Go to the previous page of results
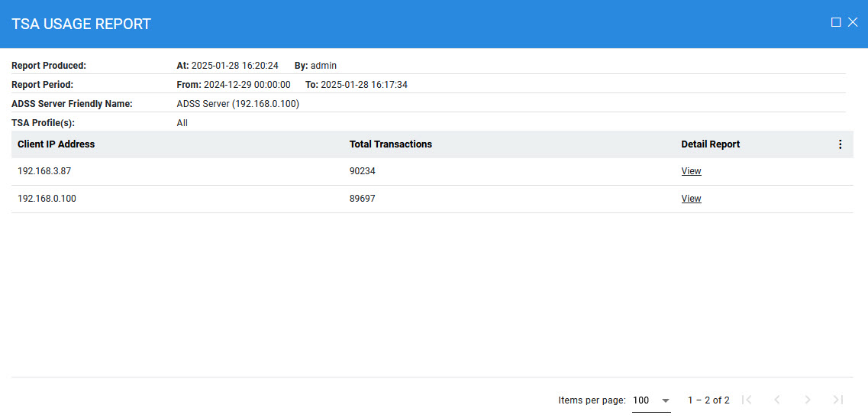 pos(777,400)
